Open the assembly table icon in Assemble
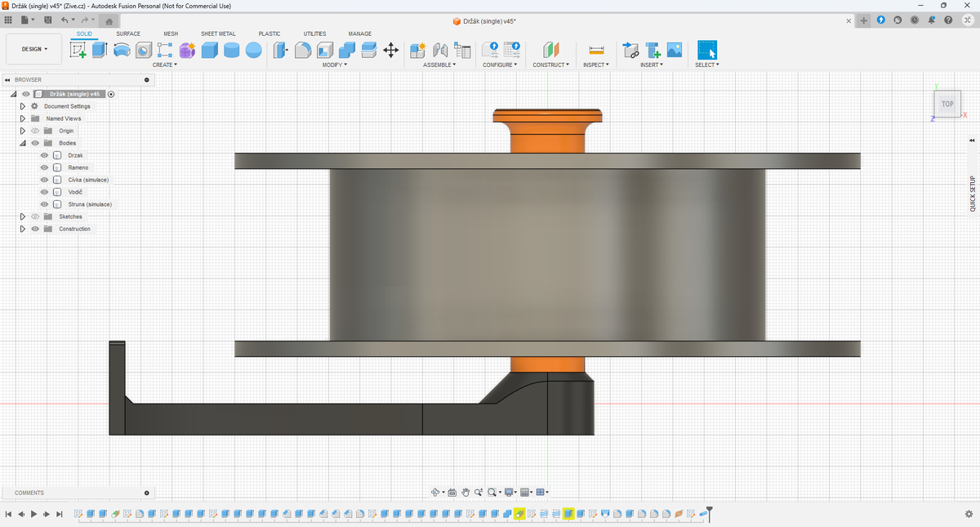Image resolution: width=980 pixels, height=527 pixels. tap(462, 50)
